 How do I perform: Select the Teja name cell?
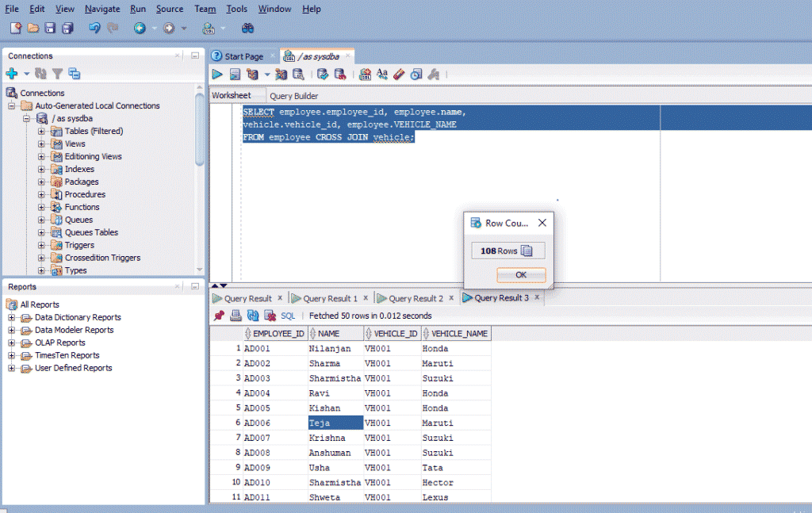pos(335,423)
